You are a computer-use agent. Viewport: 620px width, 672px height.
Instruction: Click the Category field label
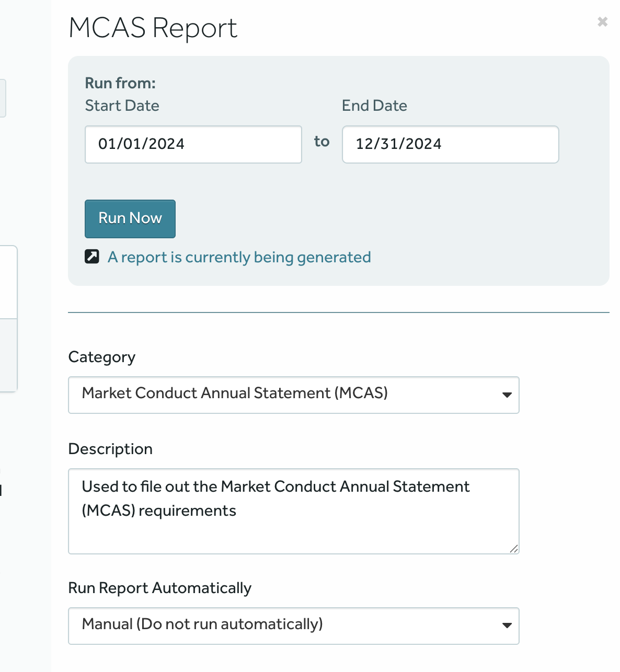pyautogui.click(x=102, y=357)
